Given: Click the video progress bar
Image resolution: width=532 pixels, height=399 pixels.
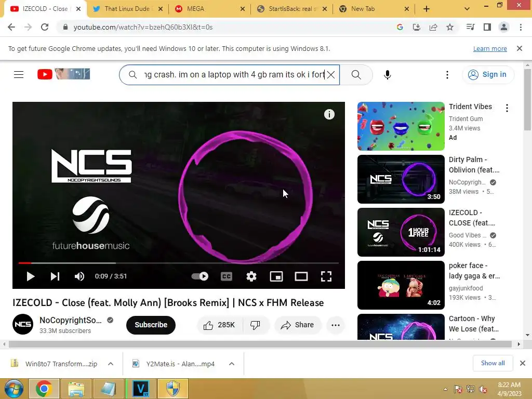Looking at the screenshot, I should (179, 263).
